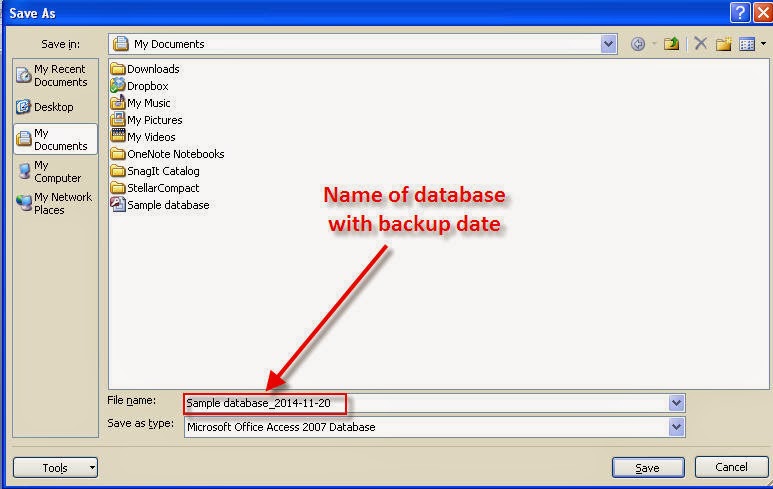Screen dimensions: 773x489
Task: Go up one folder level icon
Action: coord(671,44)
